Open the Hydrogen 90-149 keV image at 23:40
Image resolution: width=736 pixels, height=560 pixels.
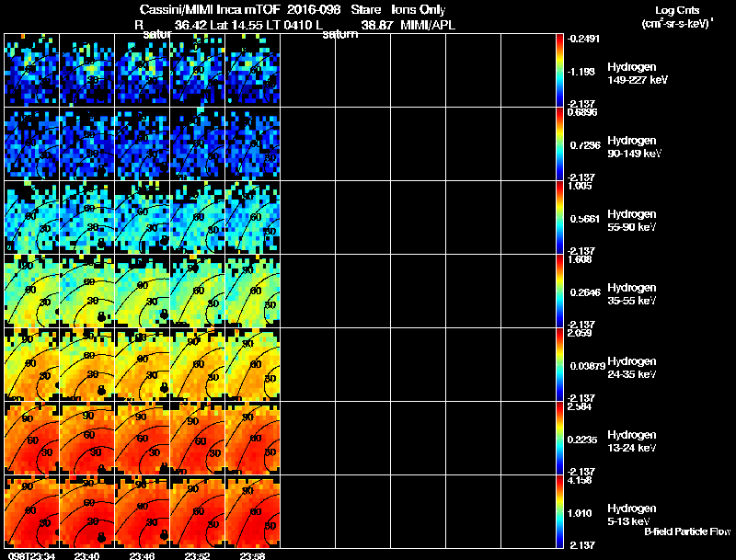(x=87, y=144)
